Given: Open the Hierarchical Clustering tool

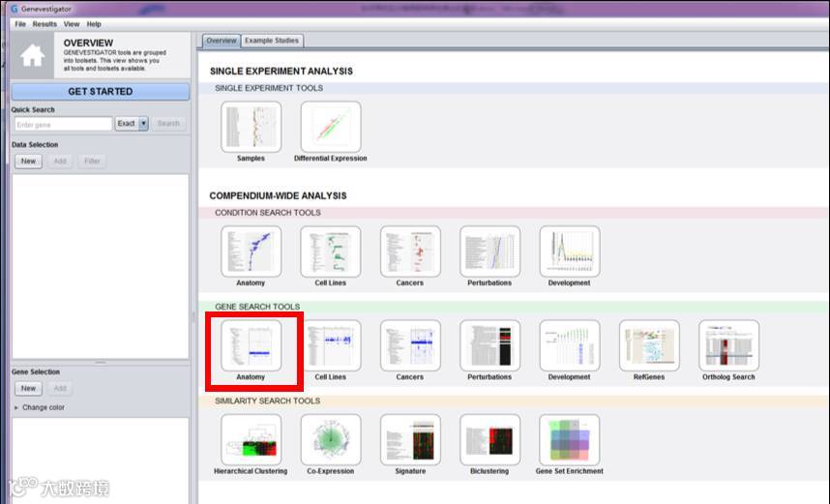Looking at the screenshot, I should (251, 439).
